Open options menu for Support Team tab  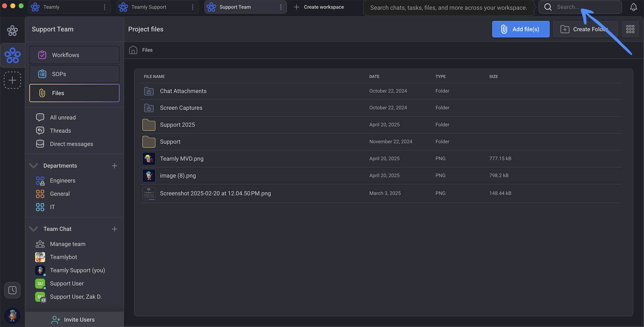tap(281, 7)
